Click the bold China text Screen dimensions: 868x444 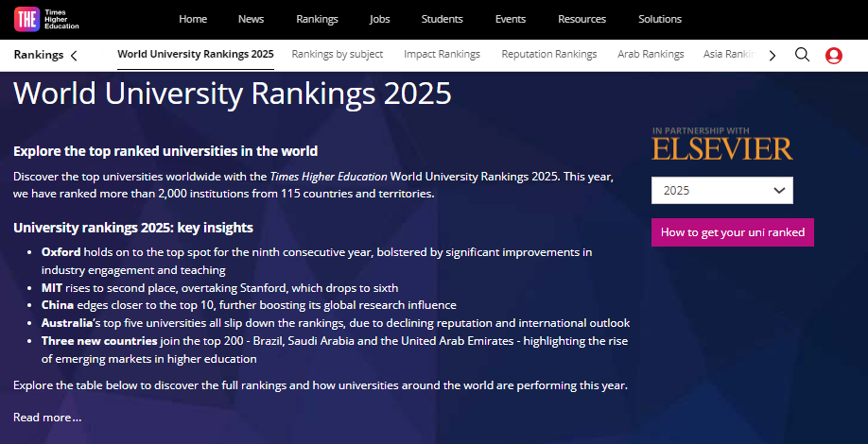point(58,305)
